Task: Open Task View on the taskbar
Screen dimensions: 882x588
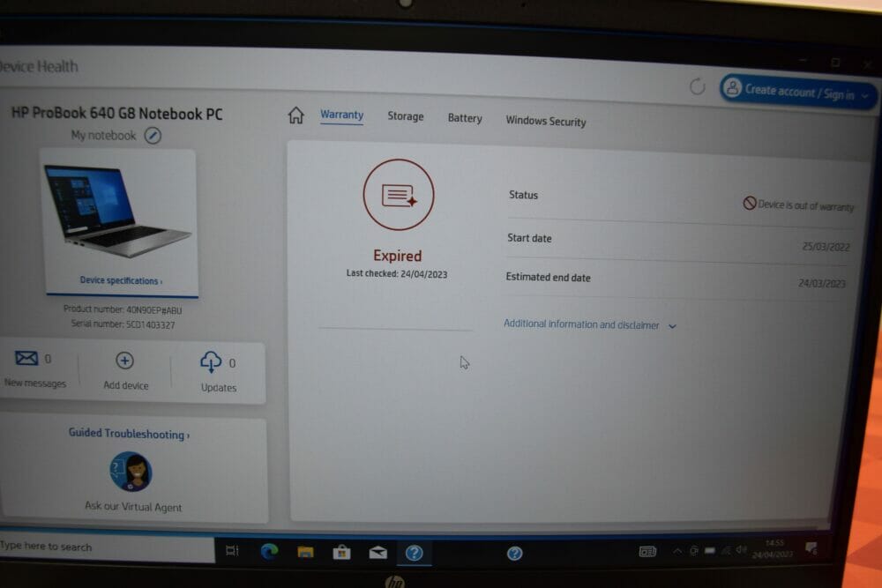Action: [232, 551]
